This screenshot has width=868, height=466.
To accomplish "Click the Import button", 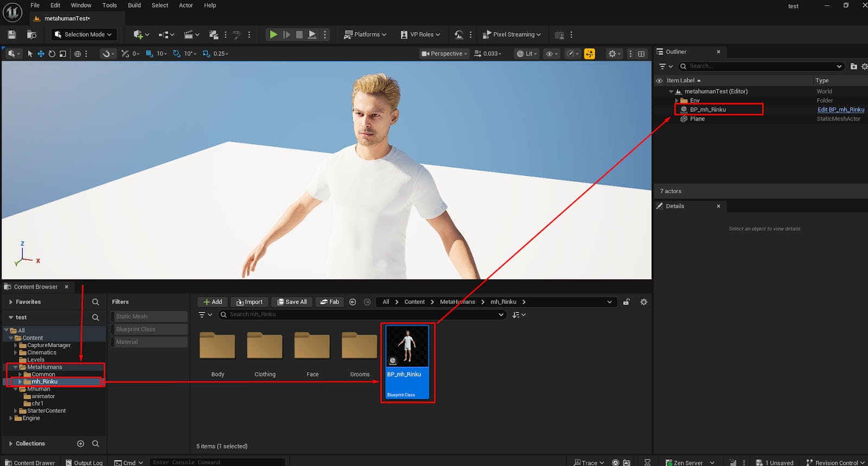I will click(x=250, y=302).
